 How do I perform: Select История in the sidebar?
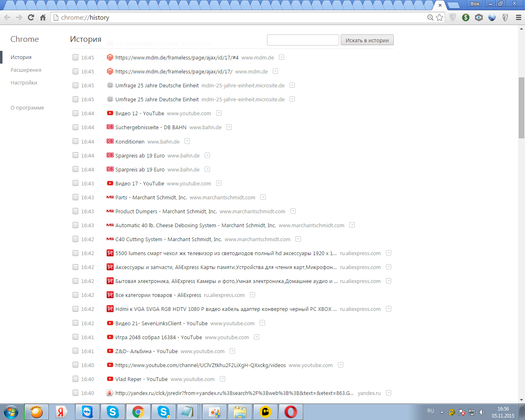point(21,57)
